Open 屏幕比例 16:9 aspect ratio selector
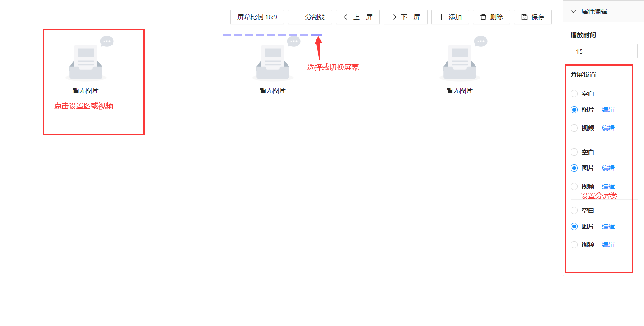Viewport: 644px width, 326px height. 257,17
